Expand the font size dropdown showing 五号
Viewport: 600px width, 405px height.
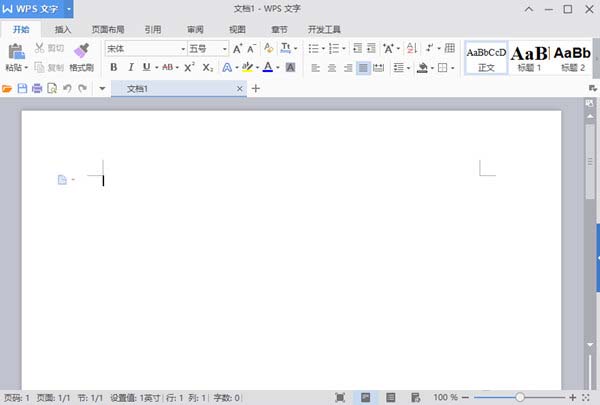[207, 48]
